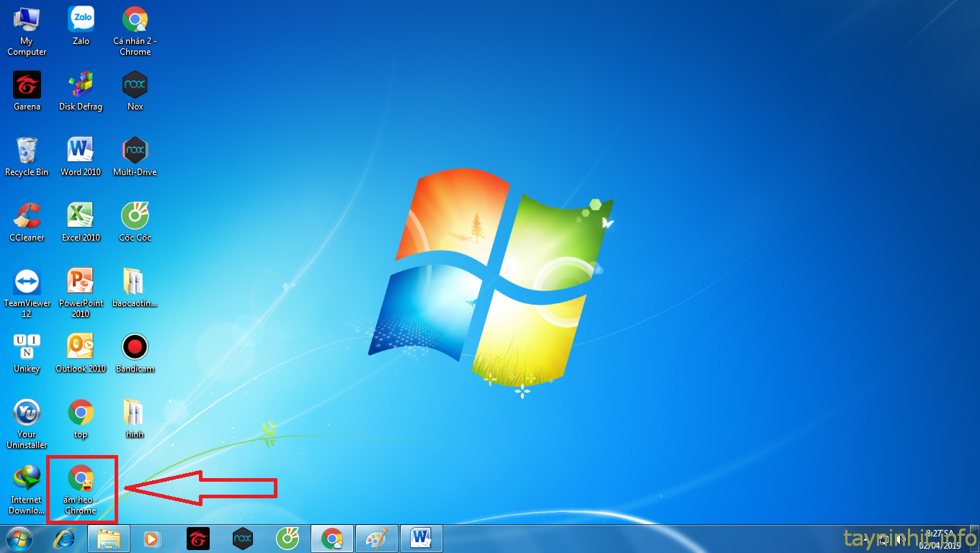Open the Windows Start menu button
This screenshot has width=980, height=553.
[19, 539]
